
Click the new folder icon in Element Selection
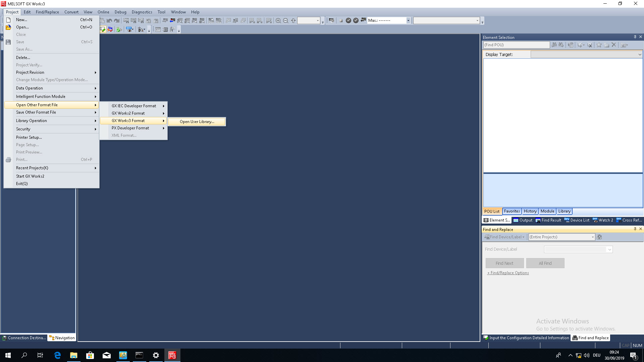click(606, 45)
